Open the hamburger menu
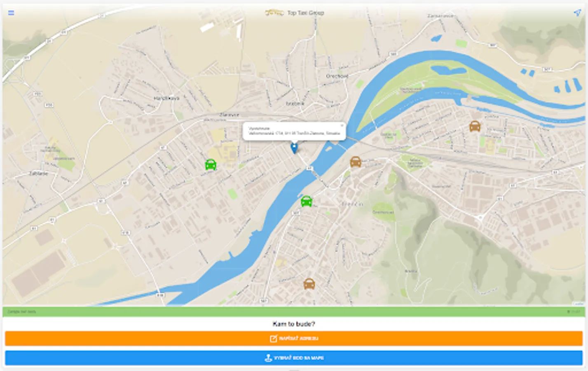 (11, 13)
